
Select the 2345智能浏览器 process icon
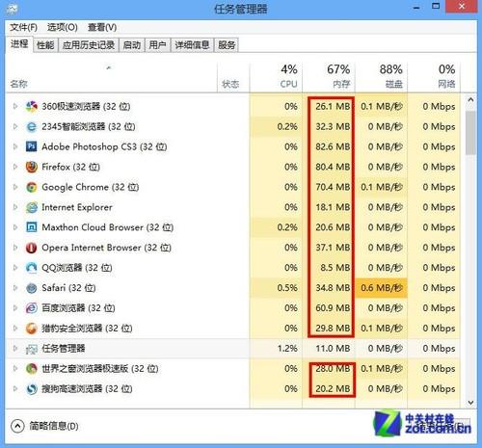coord(32,127)
